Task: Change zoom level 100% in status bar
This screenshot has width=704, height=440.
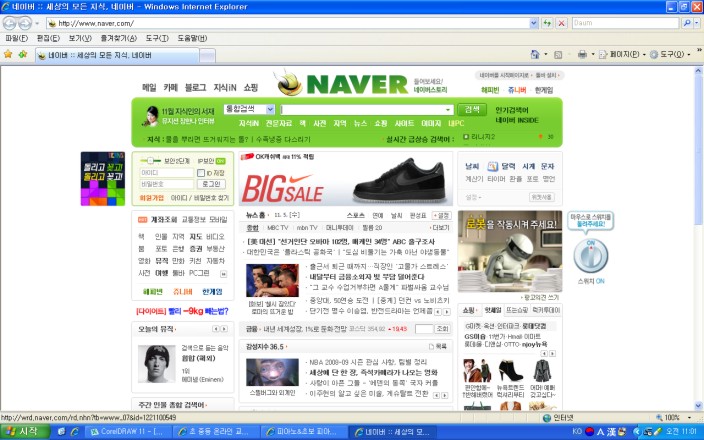Action: [x=674, y=418]
